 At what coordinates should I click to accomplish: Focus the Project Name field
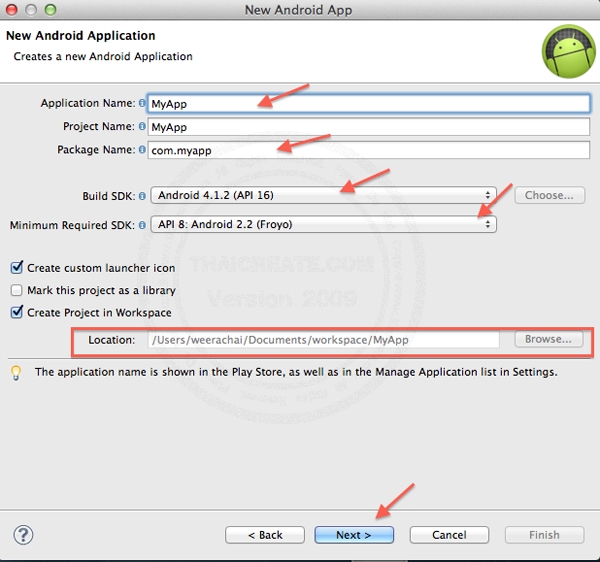368,127
